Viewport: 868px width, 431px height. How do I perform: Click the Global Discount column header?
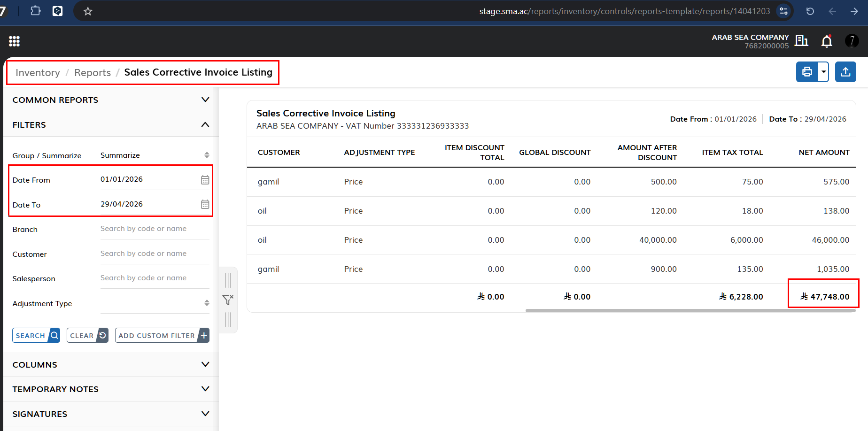[x=555, y=153]
